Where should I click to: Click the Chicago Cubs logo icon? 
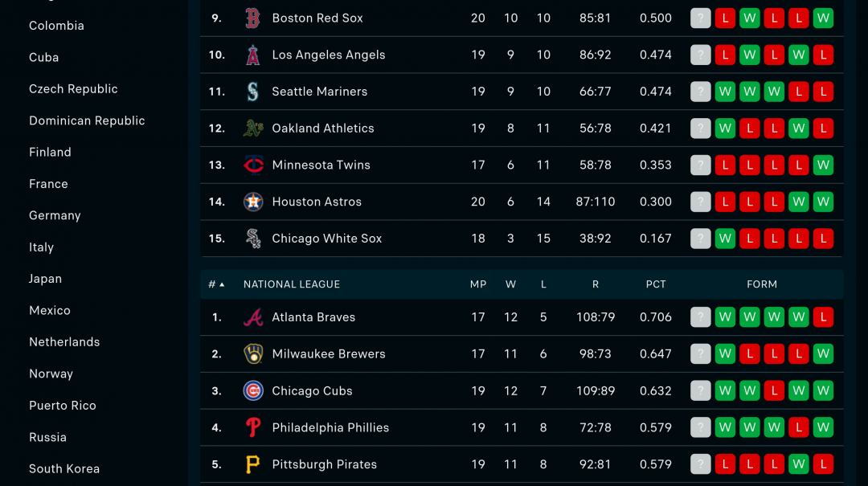tap(253, 391)
